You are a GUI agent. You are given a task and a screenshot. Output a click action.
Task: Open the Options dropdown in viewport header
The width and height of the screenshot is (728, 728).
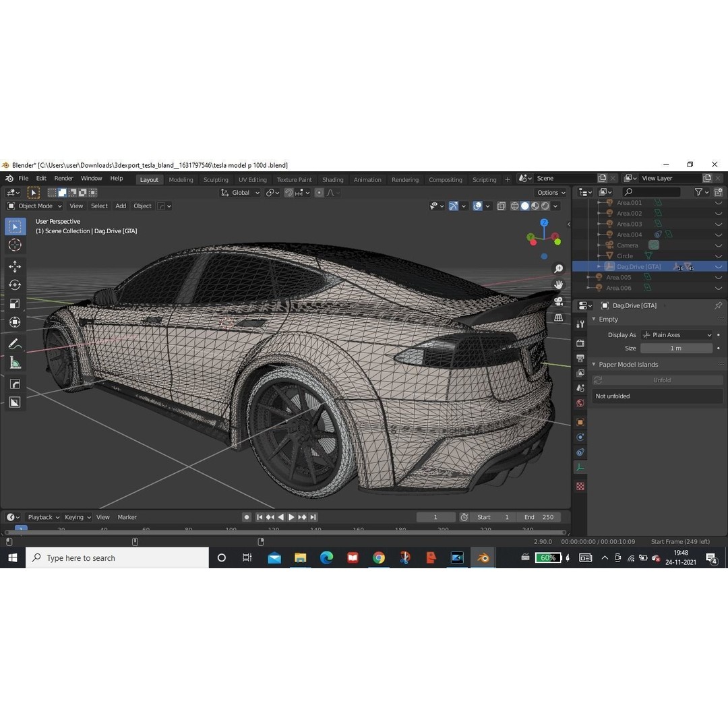click(x=551, y=193)
